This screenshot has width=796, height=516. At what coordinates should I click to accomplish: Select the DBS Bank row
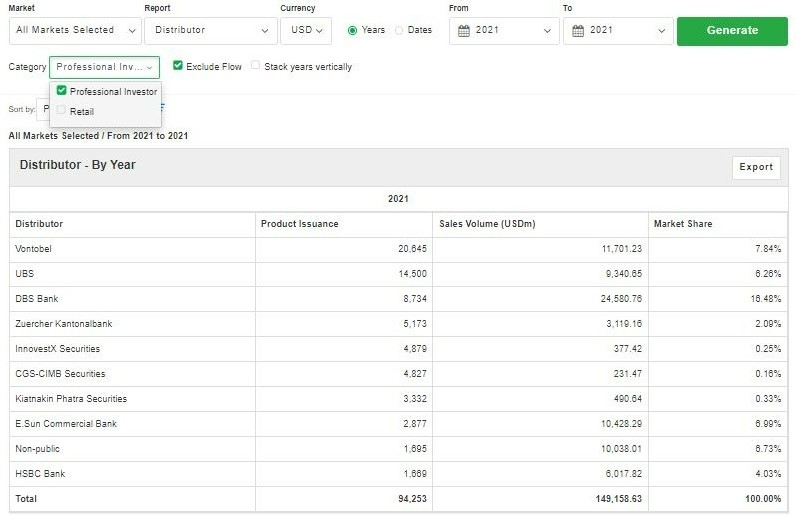399,299
